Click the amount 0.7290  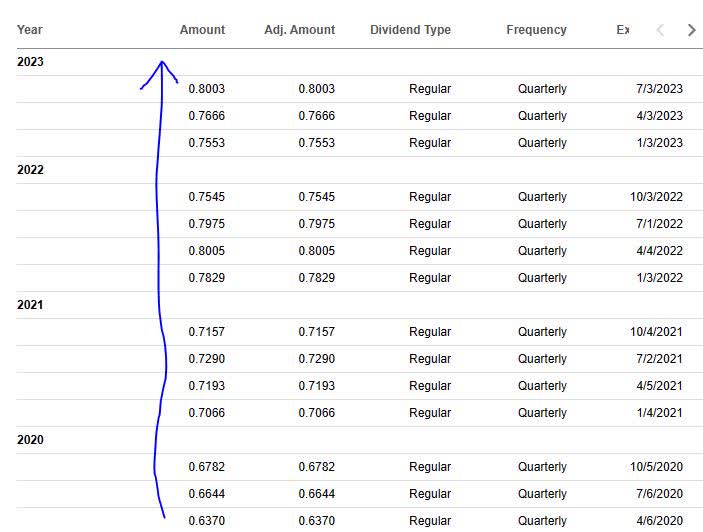pyautogui.click(x=207, y=359)
